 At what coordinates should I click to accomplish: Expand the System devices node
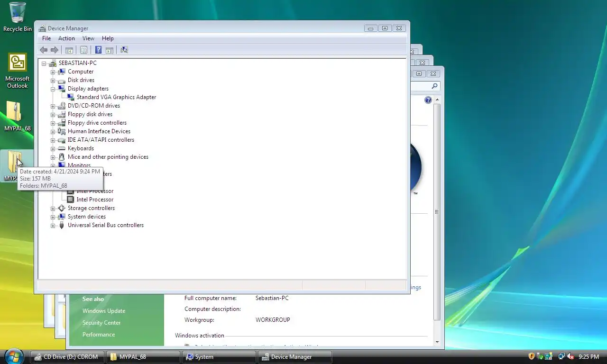click(x=53, y=217)
